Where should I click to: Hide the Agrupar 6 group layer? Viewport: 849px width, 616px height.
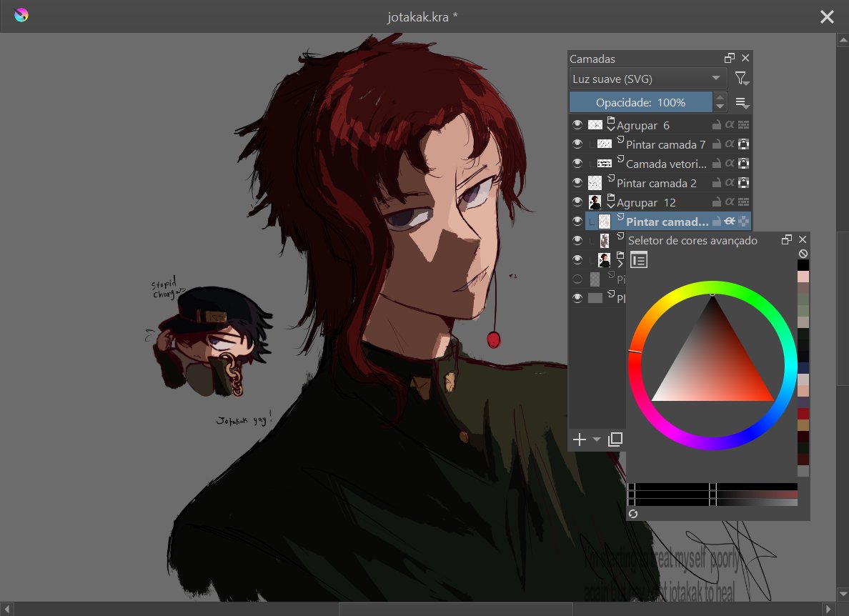pos(577,124)
